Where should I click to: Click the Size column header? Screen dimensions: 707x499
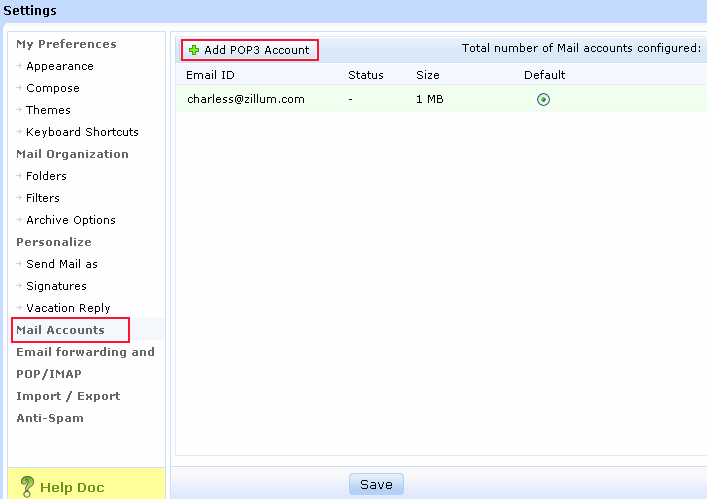427,75
